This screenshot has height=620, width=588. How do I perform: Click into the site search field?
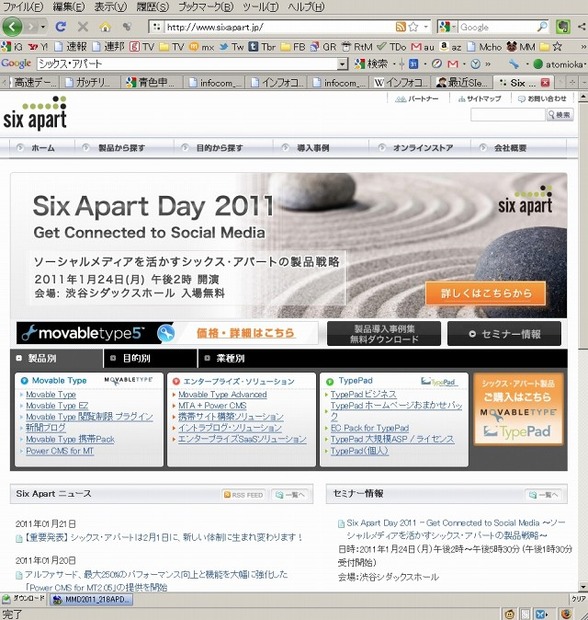(x=508, y=115)
